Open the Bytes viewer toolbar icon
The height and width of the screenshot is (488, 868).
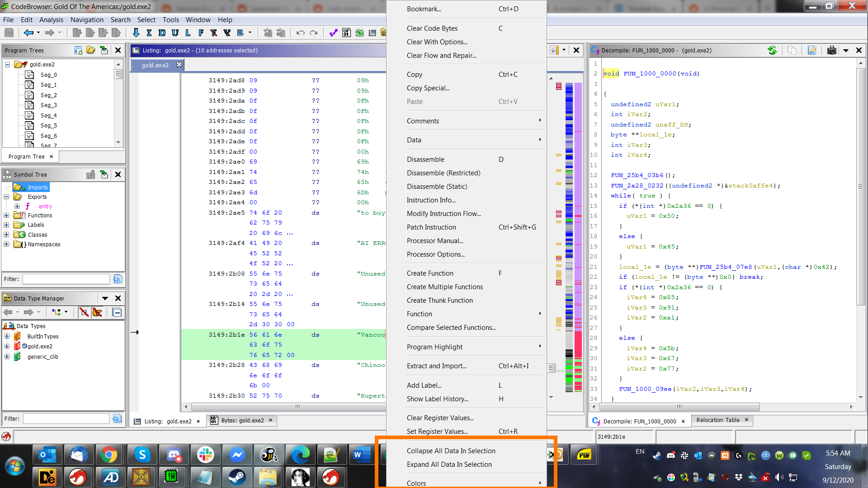346,33
